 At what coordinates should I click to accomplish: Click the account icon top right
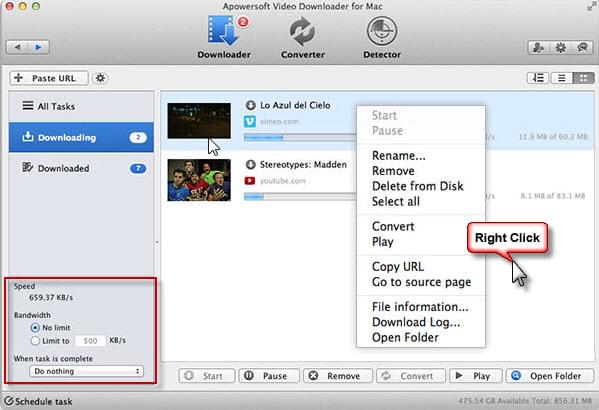coord(539,47)
